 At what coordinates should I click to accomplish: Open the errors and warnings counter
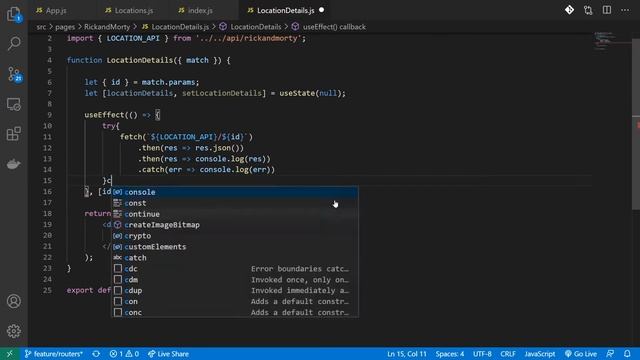124,354
